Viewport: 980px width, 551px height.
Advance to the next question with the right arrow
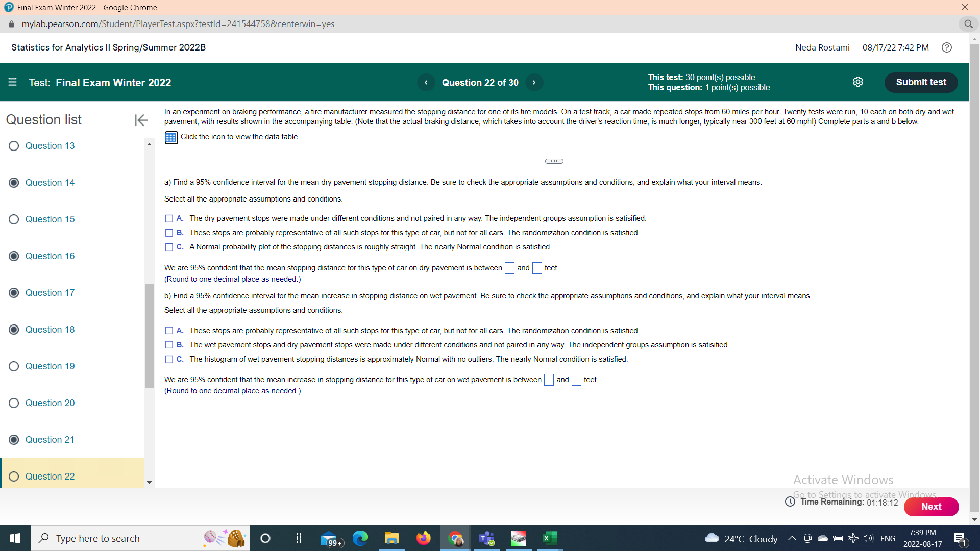coord(534,82)
